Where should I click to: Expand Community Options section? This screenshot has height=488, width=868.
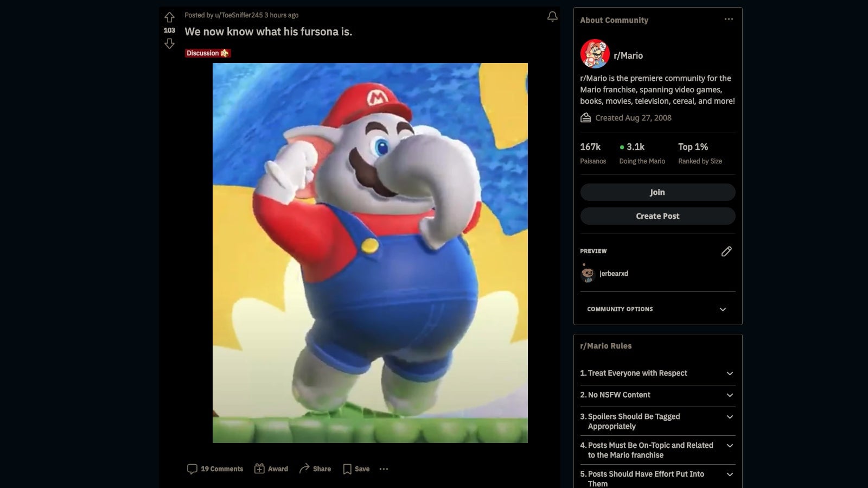tap(658, 309)
